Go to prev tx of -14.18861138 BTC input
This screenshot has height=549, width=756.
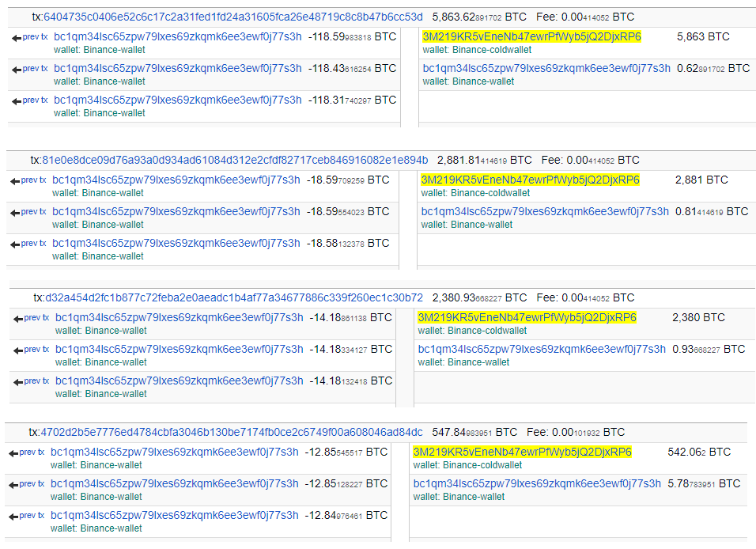pyautogui.click(x=31, y=318)
